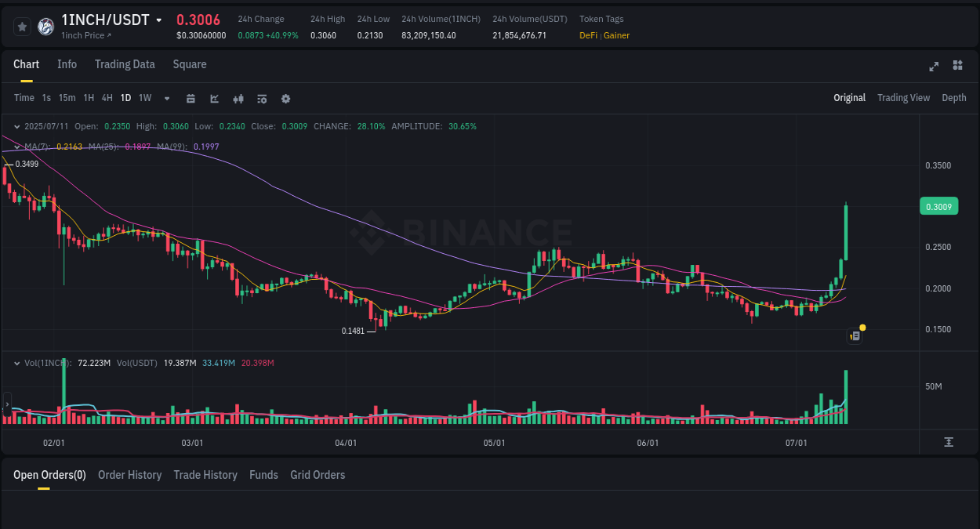
Task: Open the chart events icon with yellow dot
Action: (854, 335)
